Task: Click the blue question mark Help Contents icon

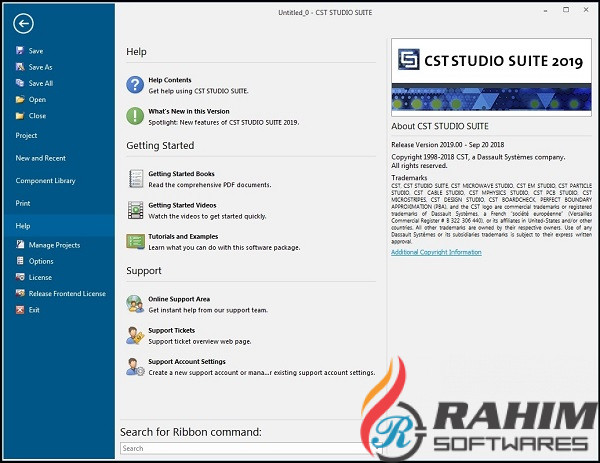Action: tap(135, 85)
